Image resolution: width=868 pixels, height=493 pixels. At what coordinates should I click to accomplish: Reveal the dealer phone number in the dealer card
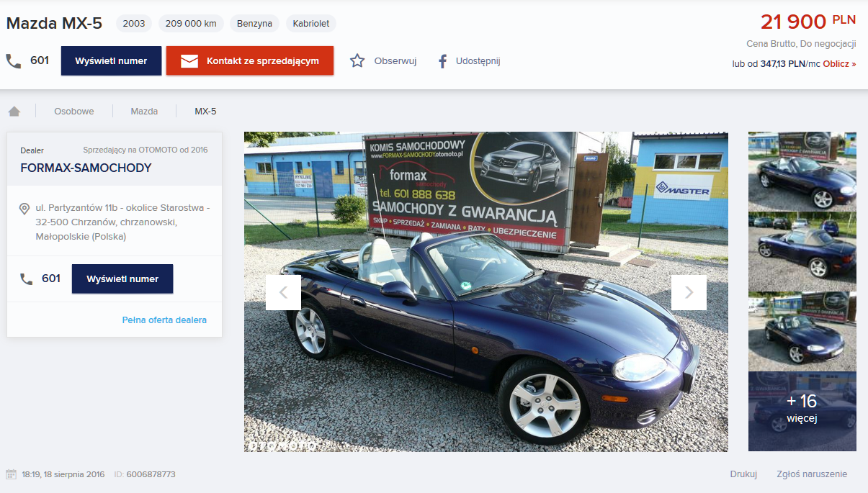click(x=122, y=279)
